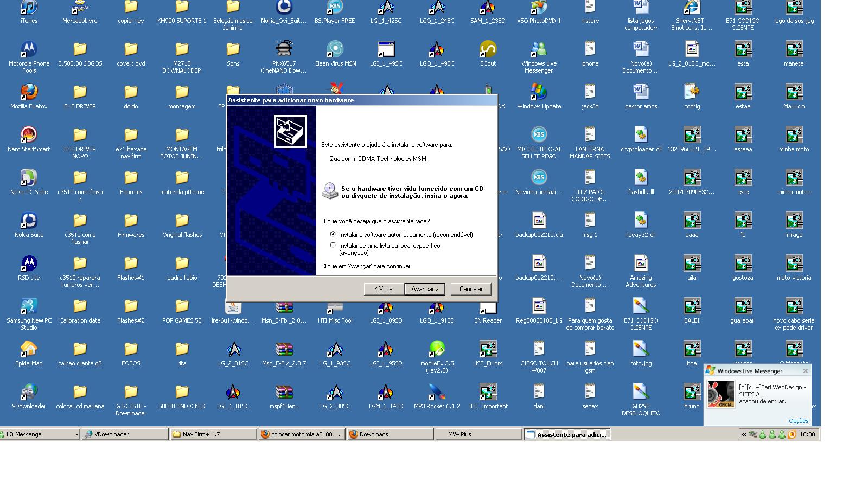868x488 pixels.
Task: Switch to colocar motorola a3100 Firefox window
Action: coord(302,434)
